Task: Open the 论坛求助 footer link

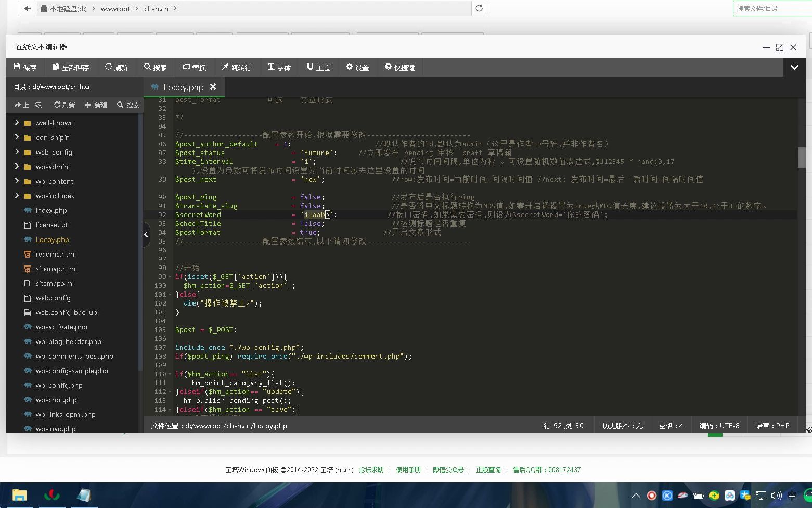Action: [x=371, y=469]
